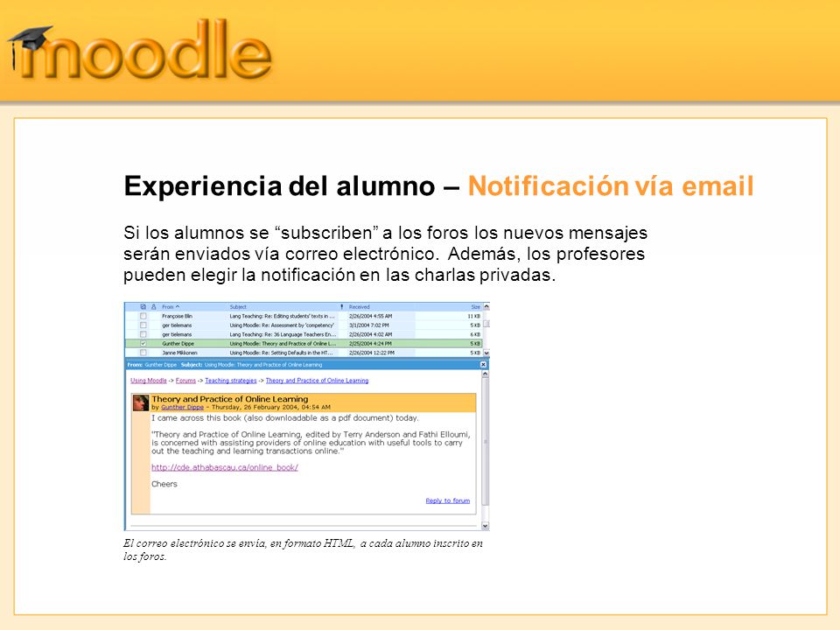Click the preview pane scroll-down arrow

486,526
